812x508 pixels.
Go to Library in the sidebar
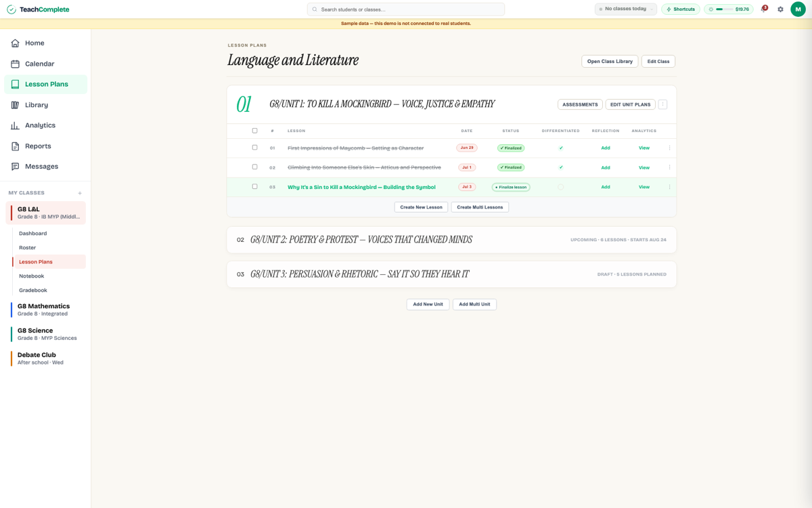[x=45, y=105]
